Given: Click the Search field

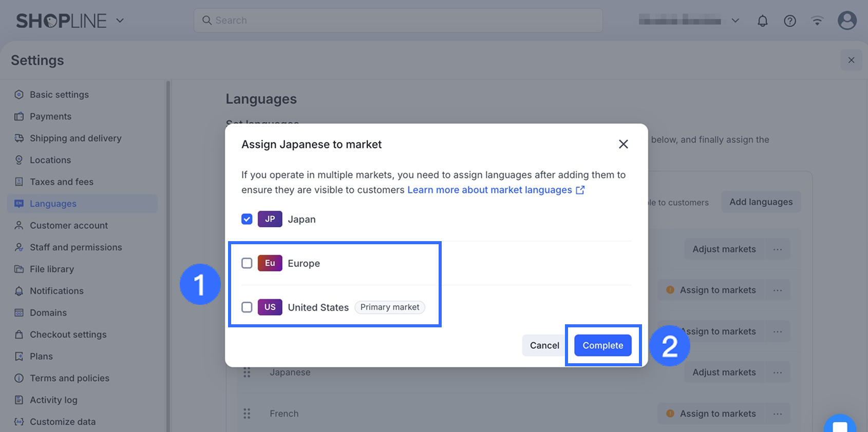Looking at the screenshot, I should point(398,21).
